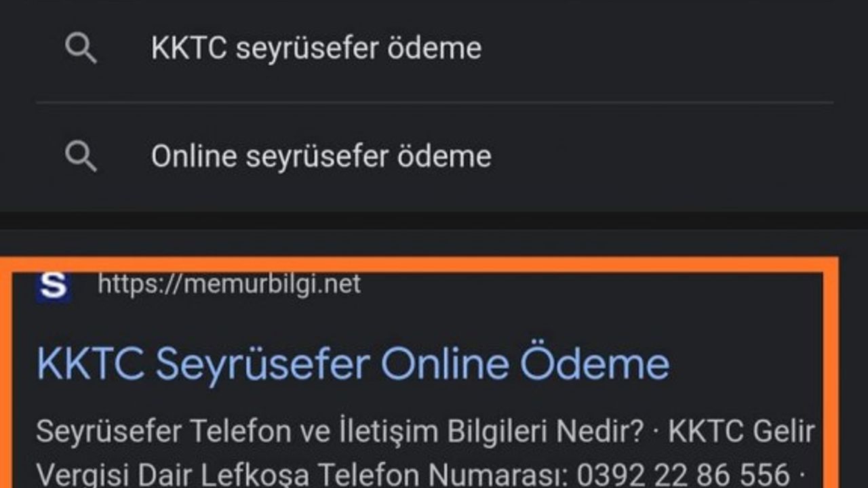This screenshot has height=488, width=868.
Task: Click the word "Ödeme" in the blue title
Action: (598, 364)
